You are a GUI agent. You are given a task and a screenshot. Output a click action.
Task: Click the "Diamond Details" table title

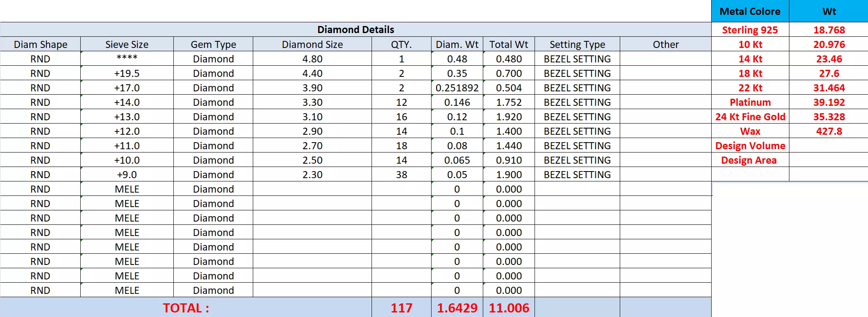pyautogui.click(x=355, y=30)
